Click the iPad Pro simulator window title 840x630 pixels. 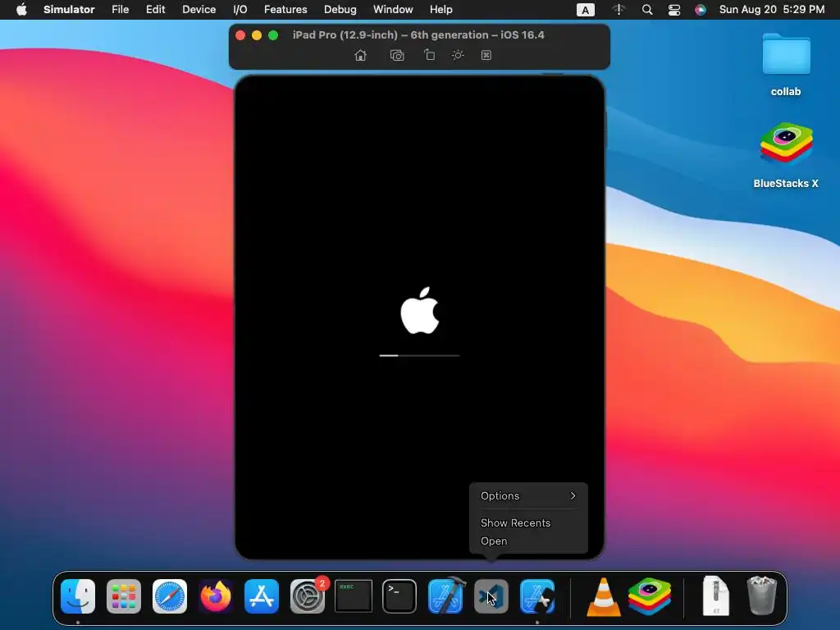[418, 34]
